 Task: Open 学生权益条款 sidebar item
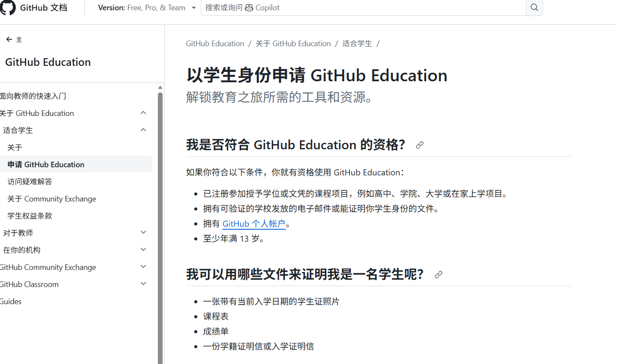pos(30,216)
